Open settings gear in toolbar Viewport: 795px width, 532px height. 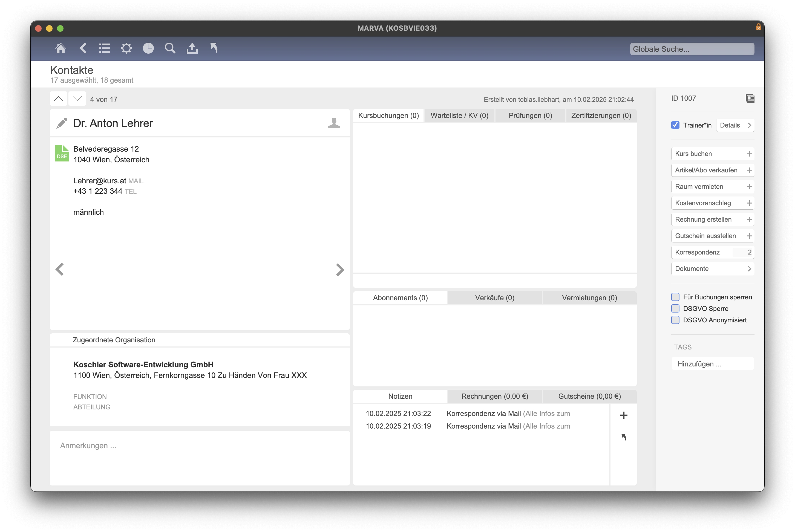pos(126,48)
